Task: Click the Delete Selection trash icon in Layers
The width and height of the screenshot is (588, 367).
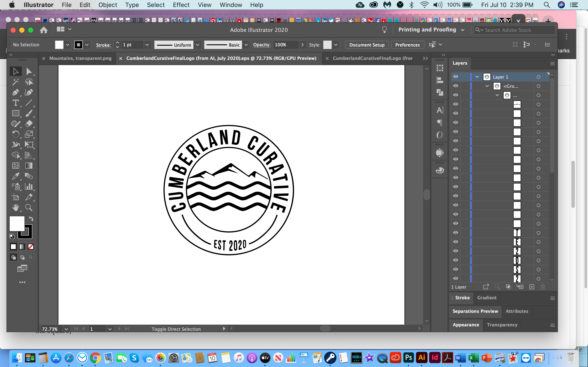Action: point(542,287)
